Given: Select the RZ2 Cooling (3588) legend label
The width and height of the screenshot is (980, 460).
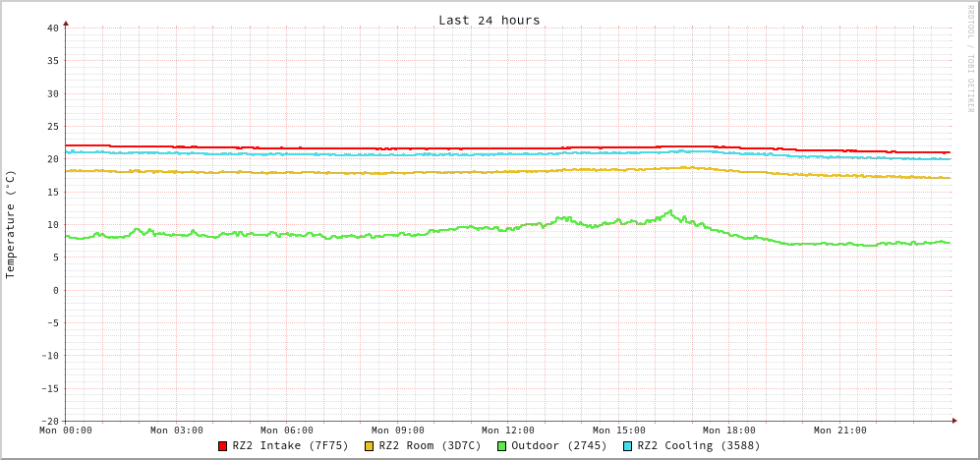Looking at the screenshot, I should click(698, 446).
